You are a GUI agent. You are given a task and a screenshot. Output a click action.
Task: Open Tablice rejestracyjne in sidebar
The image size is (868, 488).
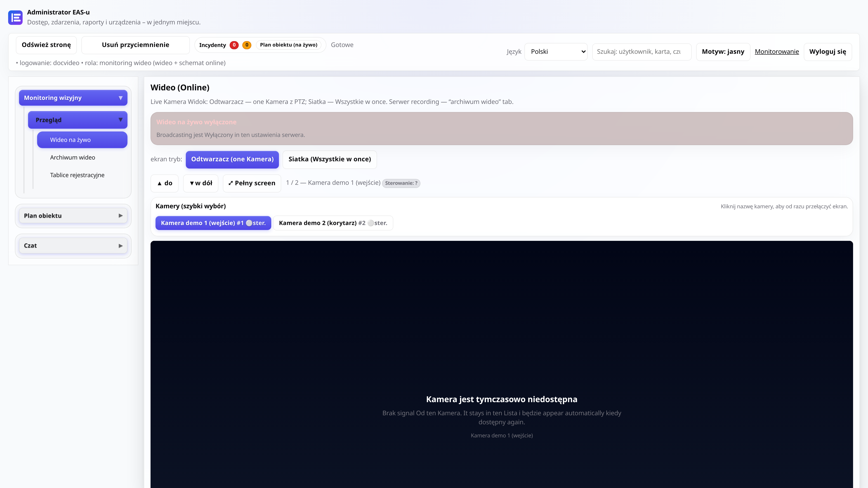[77, 175]
